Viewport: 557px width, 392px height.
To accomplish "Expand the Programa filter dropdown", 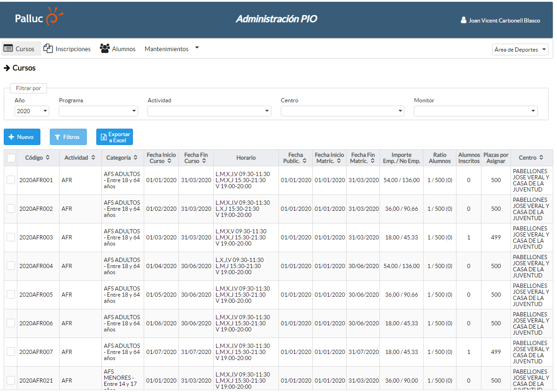I will tap(98, 111).
